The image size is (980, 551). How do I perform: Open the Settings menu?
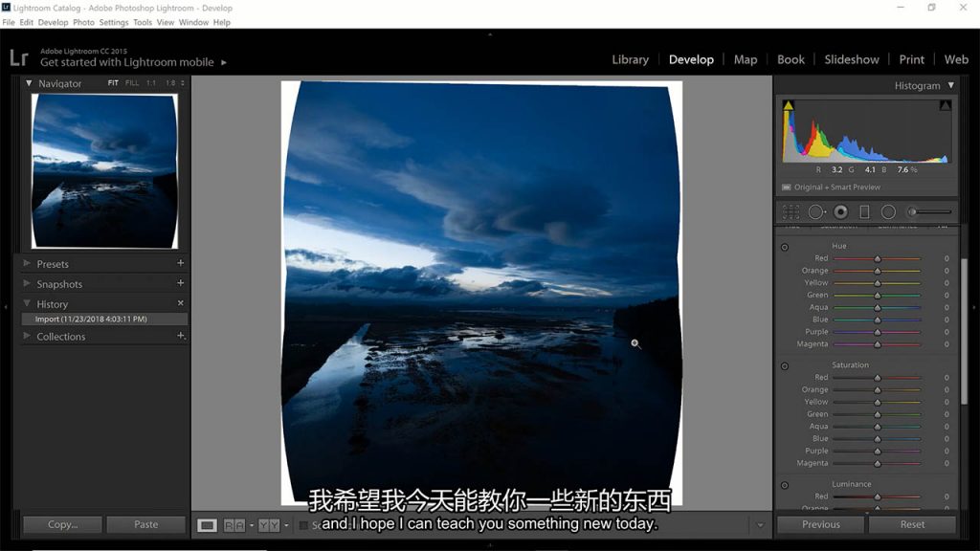coord(114,23)
